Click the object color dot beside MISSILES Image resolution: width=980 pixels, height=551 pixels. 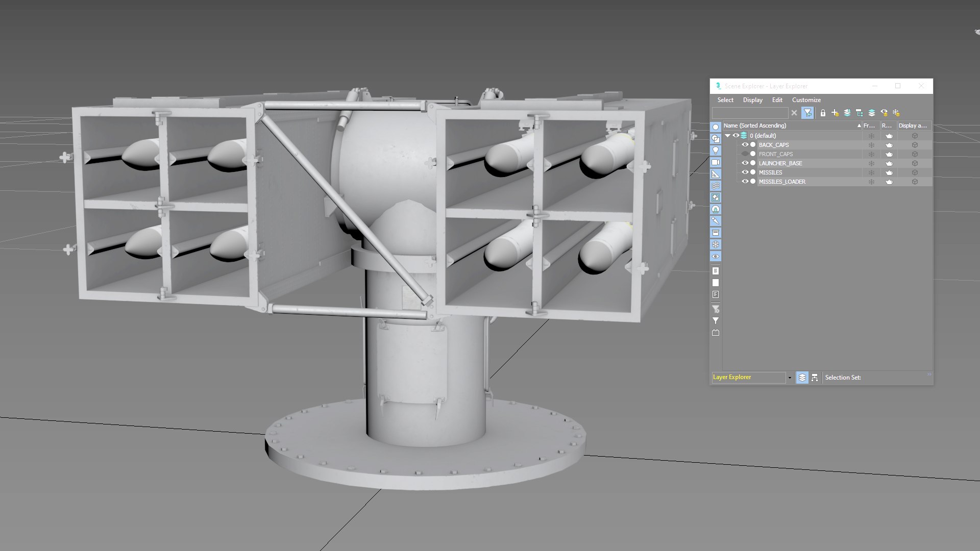pyautogui.click(x=753, y=172)
